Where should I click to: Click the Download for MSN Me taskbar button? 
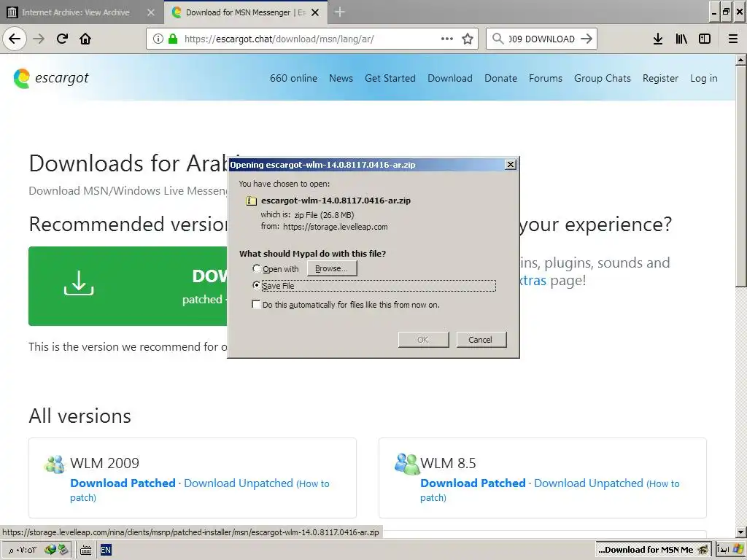tap(653, 550)
